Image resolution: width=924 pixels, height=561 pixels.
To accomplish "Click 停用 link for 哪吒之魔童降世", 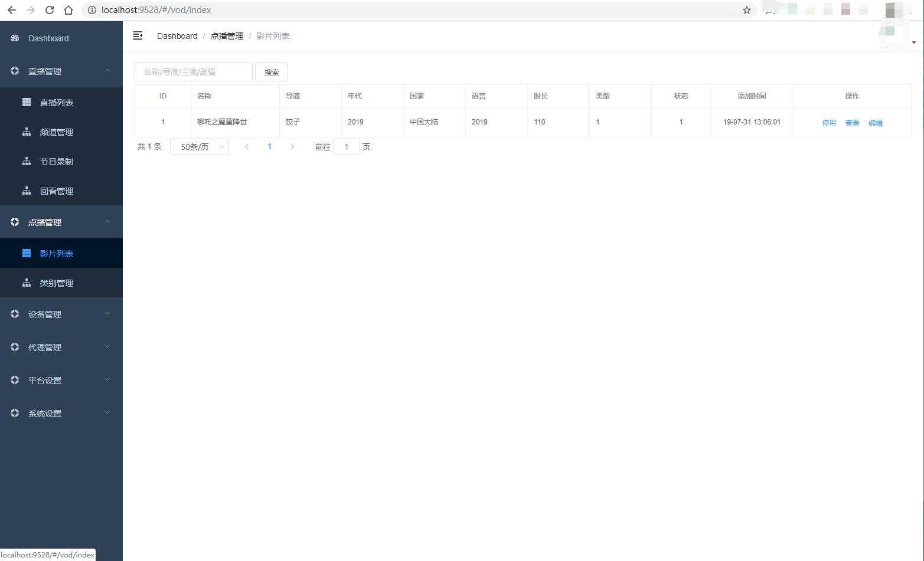I will [829, 123].
